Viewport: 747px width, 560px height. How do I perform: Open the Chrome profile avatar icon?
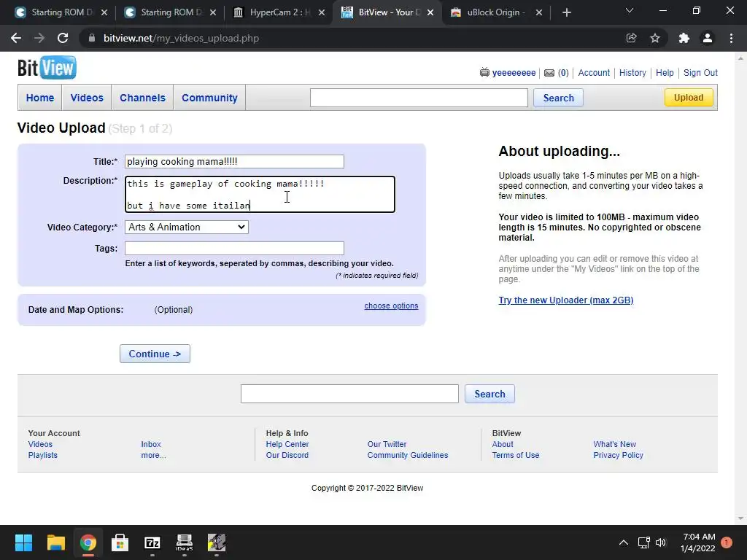(708, 38)
